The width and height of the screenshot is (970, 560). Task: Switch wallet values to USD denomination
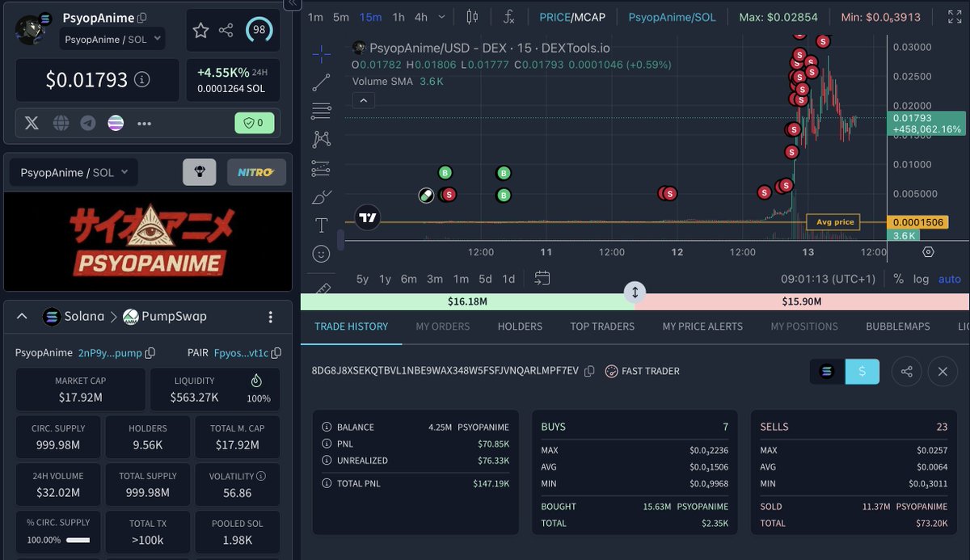click(x=862, y=371)
